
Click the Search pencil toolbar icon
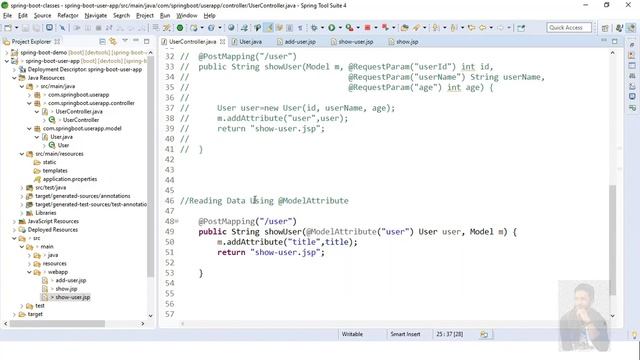(x=416, y=28)
